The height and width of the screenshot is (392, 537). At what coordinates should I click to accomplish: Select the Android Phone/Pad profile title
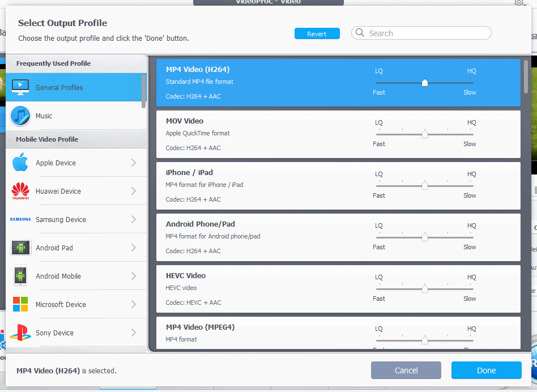click(201, 224)
